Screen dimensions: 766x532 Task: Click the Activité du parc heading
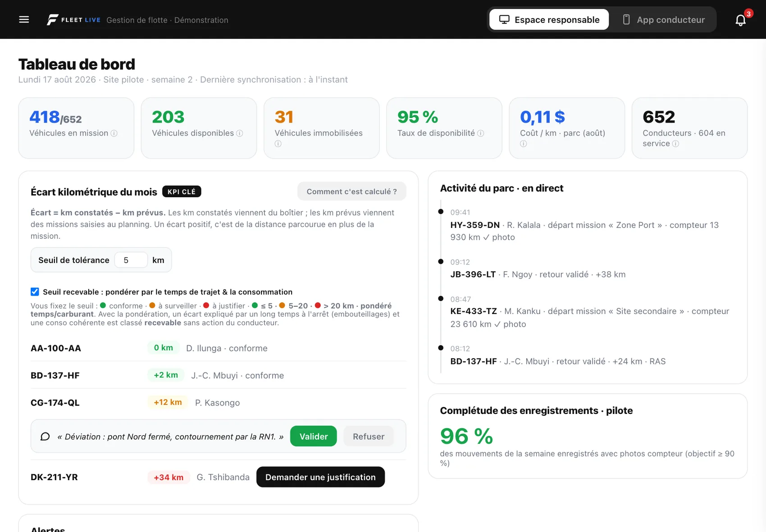coord(502,188)
